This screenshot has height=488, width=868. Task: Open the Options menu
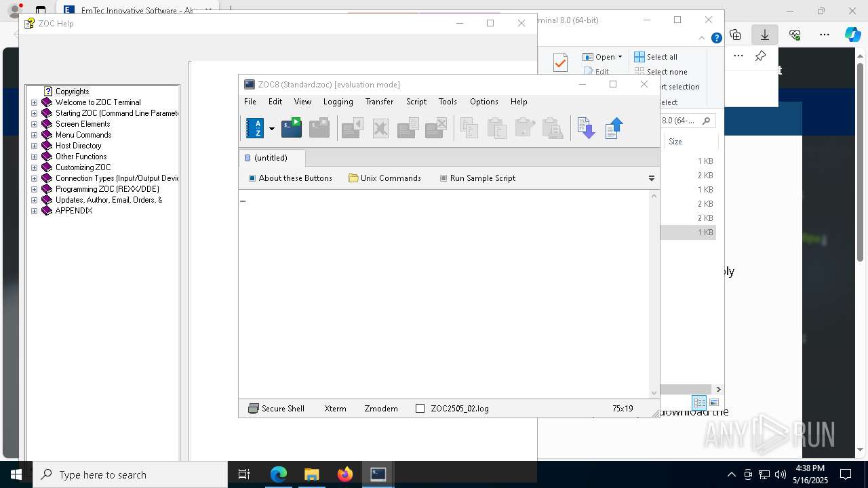pyautogui.click(x=484, y=102)
